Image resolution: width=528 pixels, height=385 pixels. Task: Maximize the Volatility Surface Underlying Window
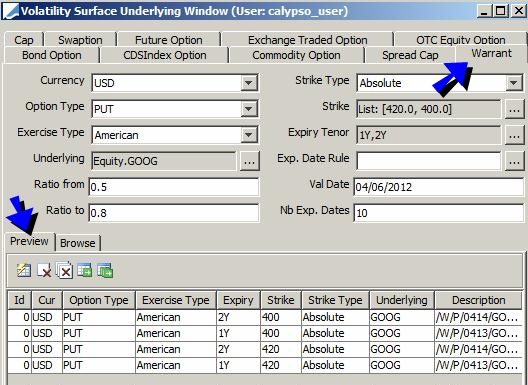point(501,11)
